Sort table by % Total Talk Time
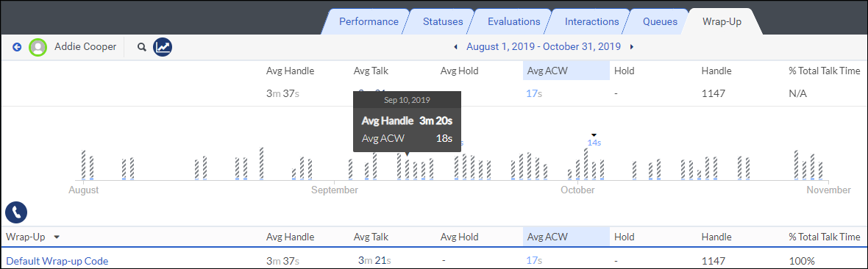 point(825,237)
